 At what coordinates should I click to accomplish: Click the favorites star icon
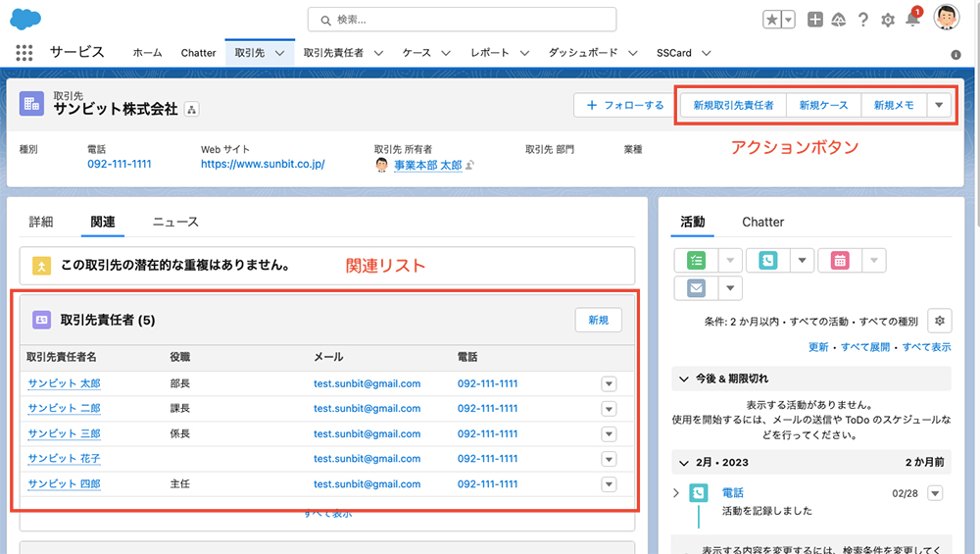coord(772,20)
